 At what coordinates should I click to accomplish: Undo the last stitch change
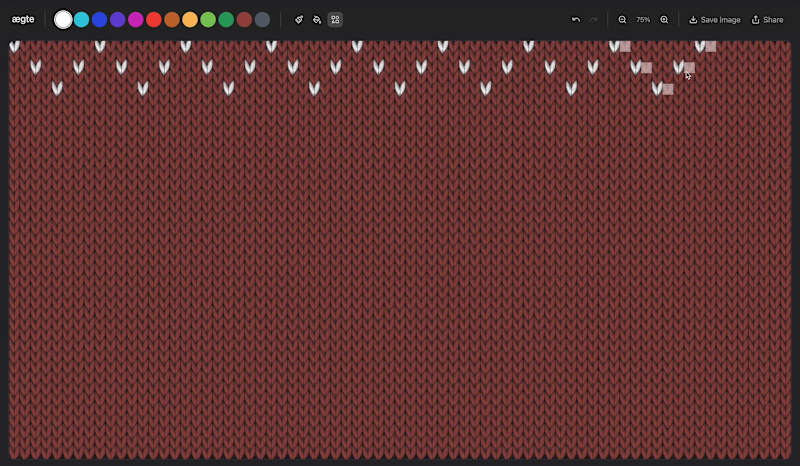tap(576, 19)
